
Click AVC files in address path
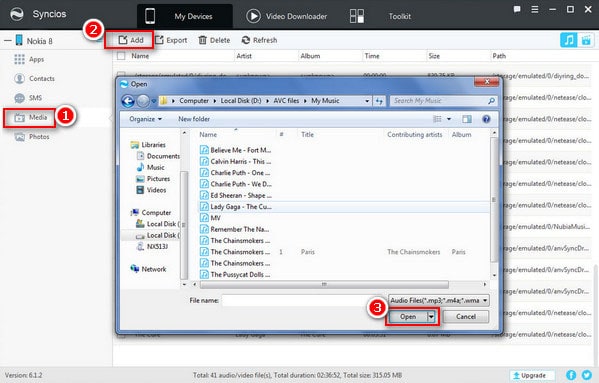click(286, 101)
